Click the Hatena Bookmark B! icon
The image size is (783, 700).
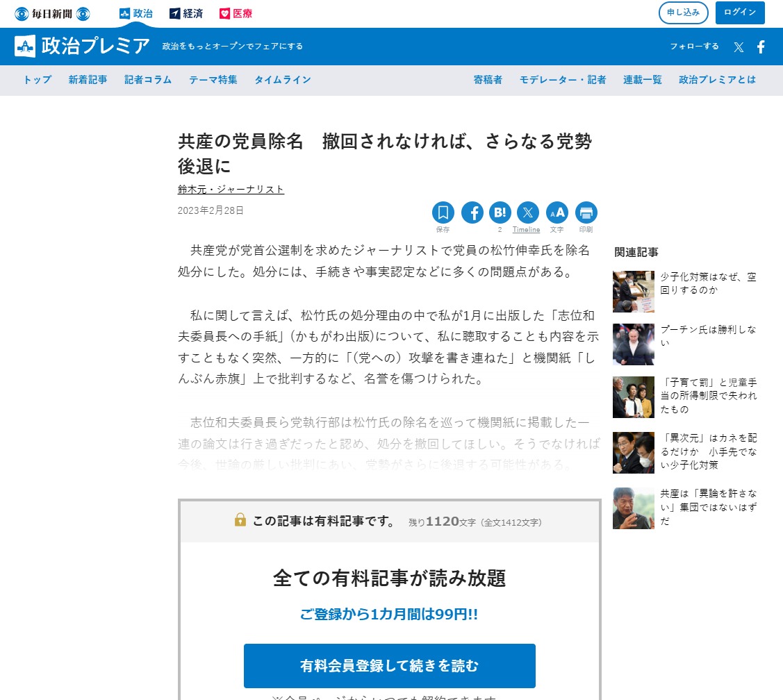tap(500, 212)
